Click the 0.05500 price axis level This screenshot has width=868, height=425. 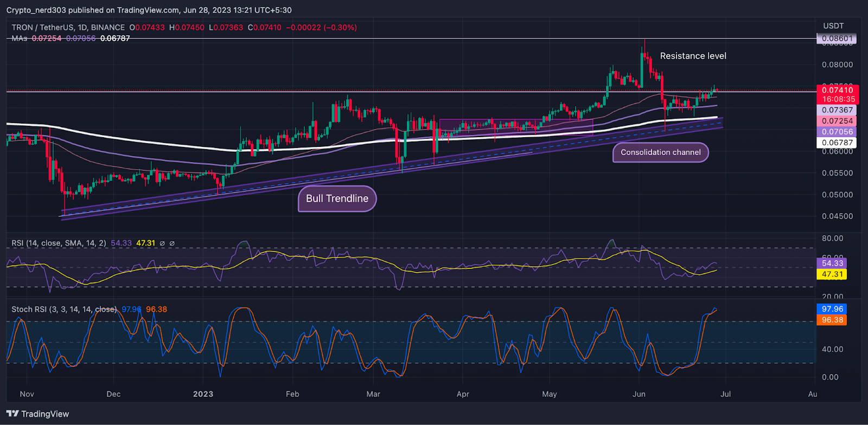point(837,173)
